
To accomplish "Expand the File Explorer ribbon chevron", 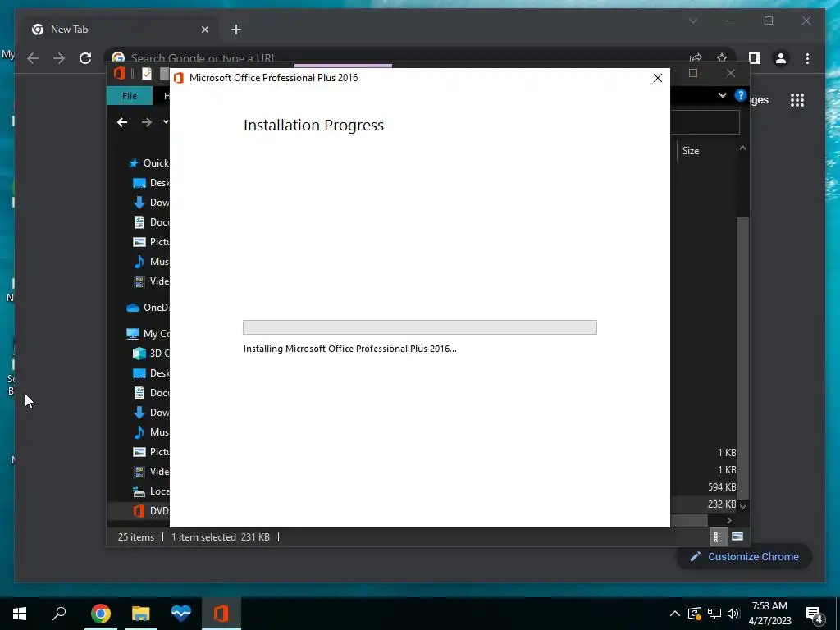I will pyautogui.click(x=722, y=95).
